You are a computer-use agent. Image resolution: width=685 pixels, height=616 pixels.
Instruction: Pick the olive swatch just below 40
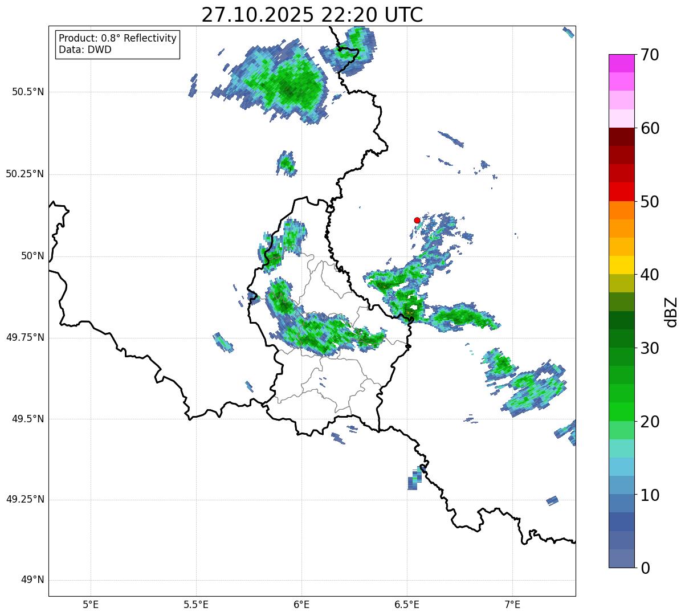click(622, 284)
